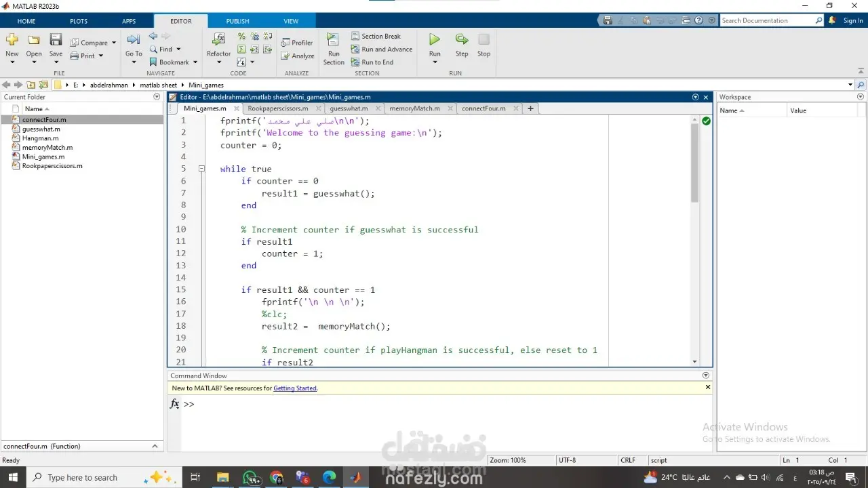Image resolution: width=868 pixels, height=488 pixels.
Task: Click the Go To icon
Action: 134,40
